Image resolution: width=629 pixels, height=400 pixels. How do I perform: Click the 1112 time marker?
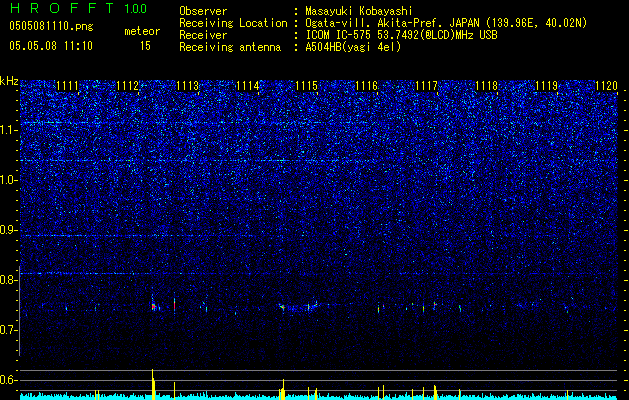(128, 86)
